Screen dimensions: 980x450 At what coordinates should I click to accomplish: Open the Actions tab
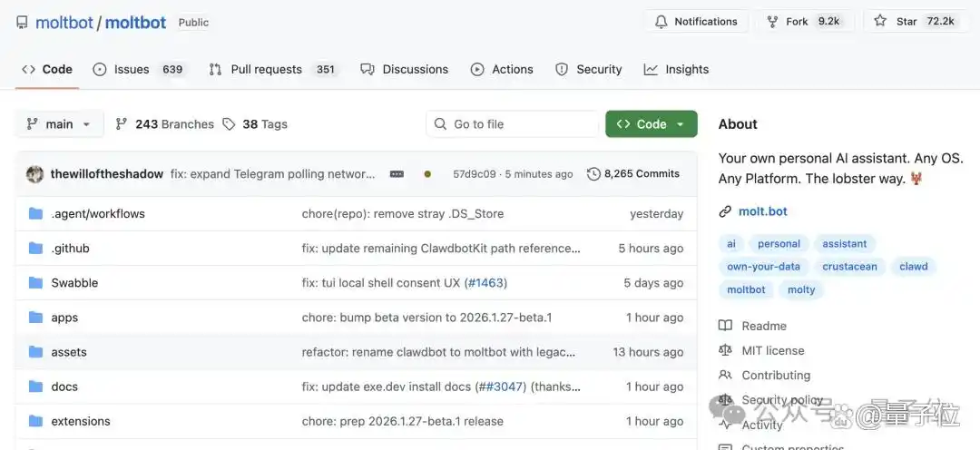(x=502, y=69)
